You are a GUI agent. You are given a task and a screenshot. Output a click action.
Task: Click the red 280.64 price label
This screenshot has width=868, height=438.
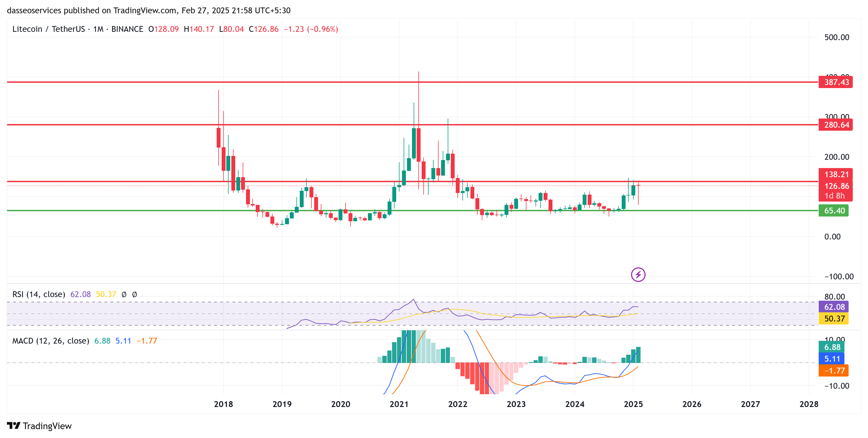pyautogui.click(x=835, y=125)
